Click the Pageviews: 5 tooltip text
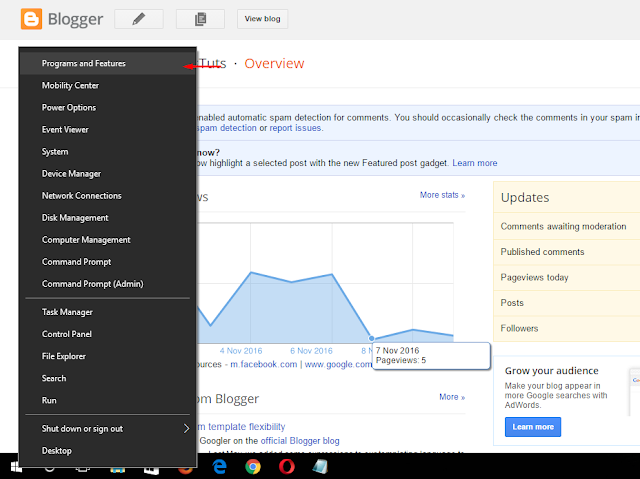 tap(401, 360)
